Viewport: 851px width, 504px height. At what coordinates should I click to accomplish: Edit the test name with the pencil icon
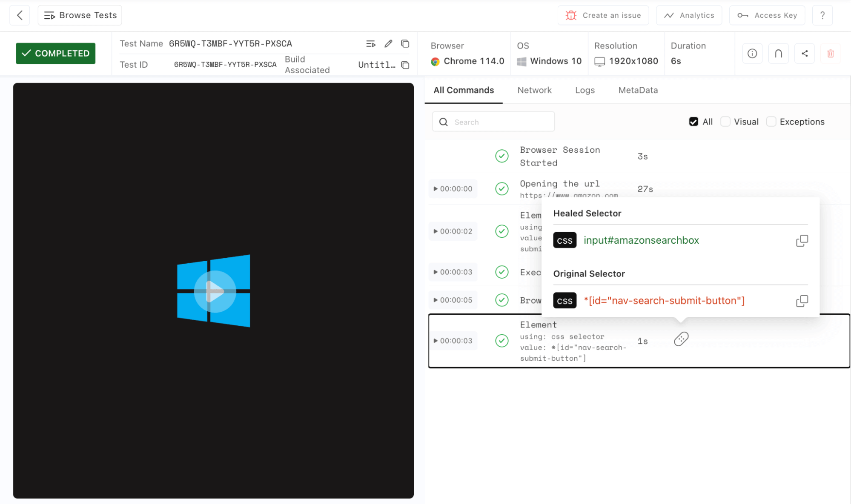point(388,43)
